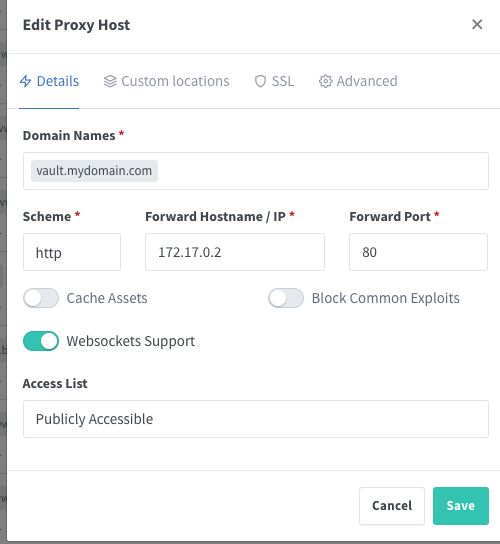Open the Scheme dropdown showing http
Viewport: 500px width, 544px height.
tap(72, 252)
